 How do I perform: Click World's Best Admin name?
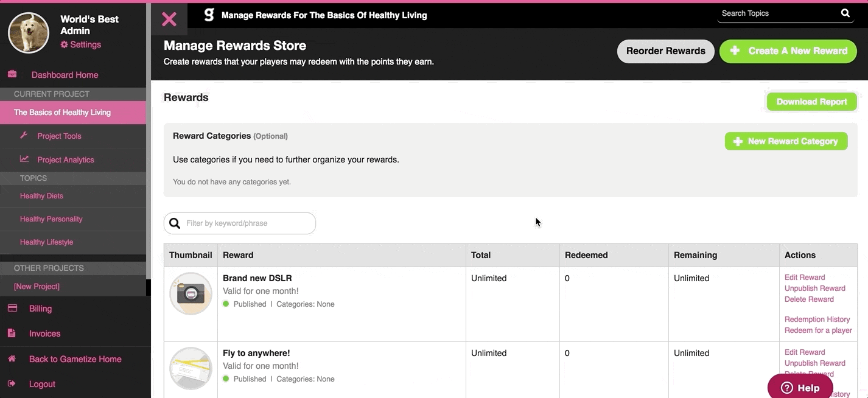tap(89, 25)
